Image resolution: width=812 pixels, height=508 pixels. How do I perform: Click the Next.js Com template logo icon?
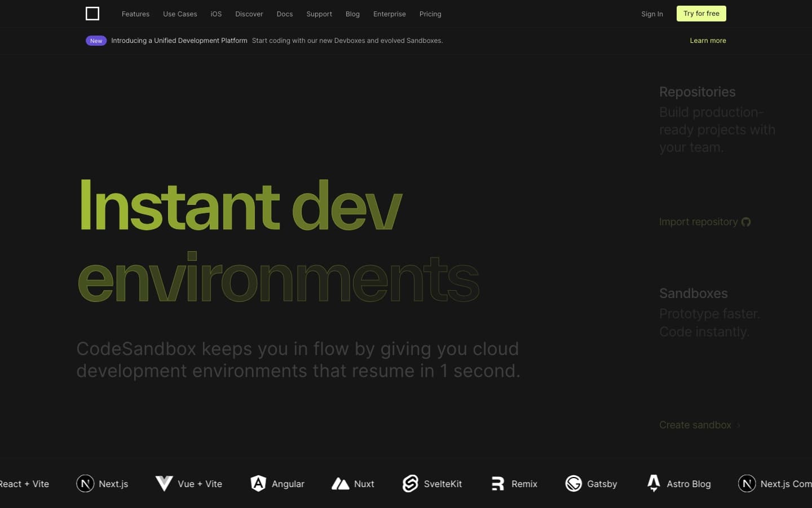point(747,484)
